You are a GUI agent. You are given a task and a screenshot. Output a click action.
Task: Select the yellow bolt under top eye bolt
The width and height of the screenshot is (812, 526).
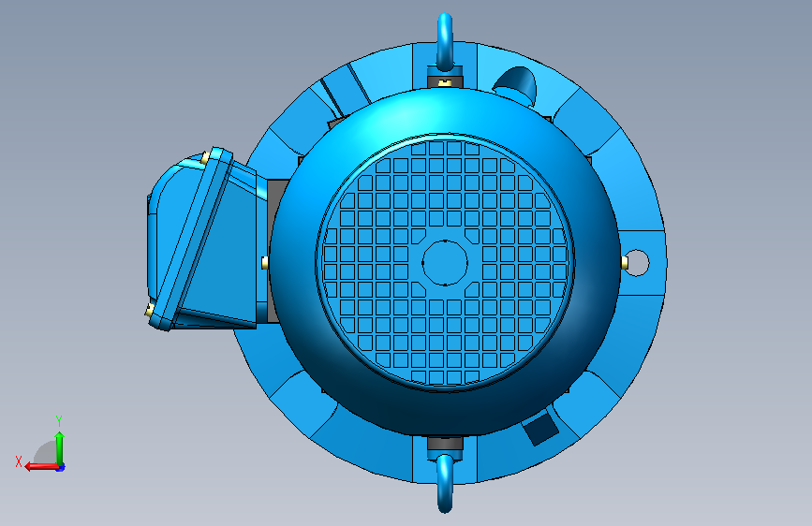click(x=445, y=82)
